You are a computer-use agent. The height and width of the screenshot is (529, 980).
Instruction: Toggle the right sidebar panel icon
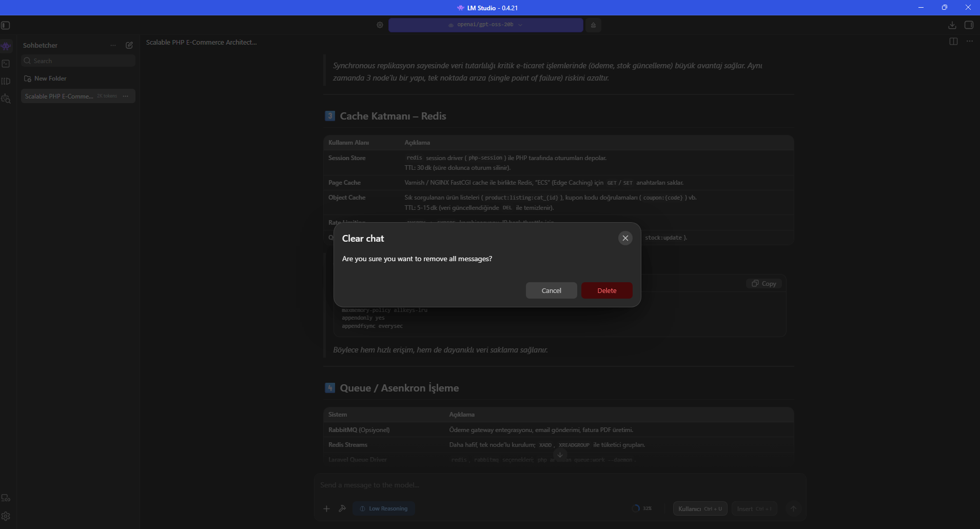click(x=969, y=25)
